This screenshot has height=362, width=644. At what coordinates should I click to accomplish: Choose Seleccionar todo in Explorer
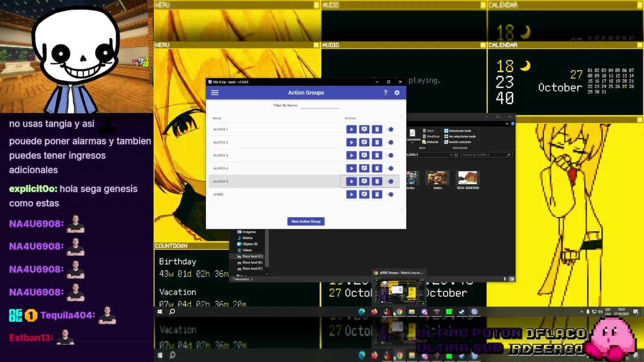pyautogui.click(x=457, y=131)
